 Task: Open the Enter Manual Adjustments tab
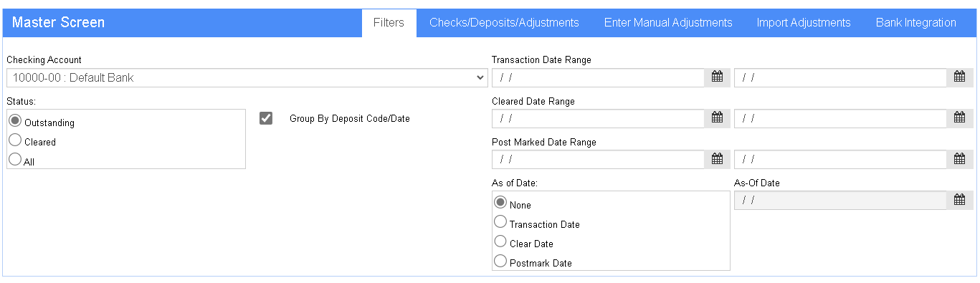668,23
